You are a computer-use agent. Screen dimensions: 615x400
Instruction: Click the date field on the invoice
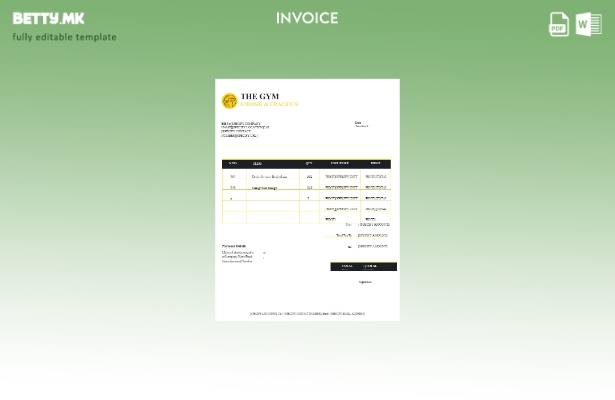(x=361, y=125)
